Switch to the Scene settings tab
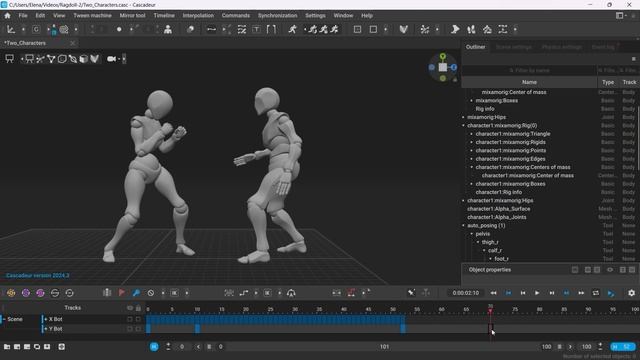 tap(513, 47)
